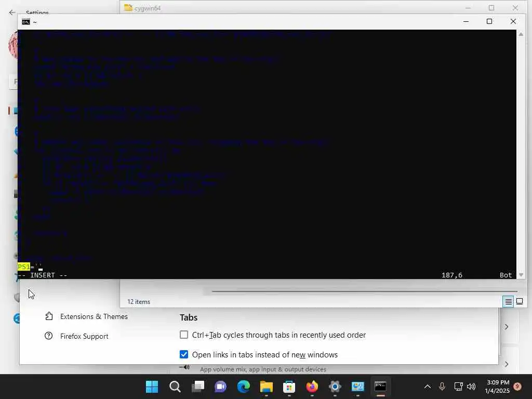
Task: Go back in Settings window
Action: pos(12,12)
